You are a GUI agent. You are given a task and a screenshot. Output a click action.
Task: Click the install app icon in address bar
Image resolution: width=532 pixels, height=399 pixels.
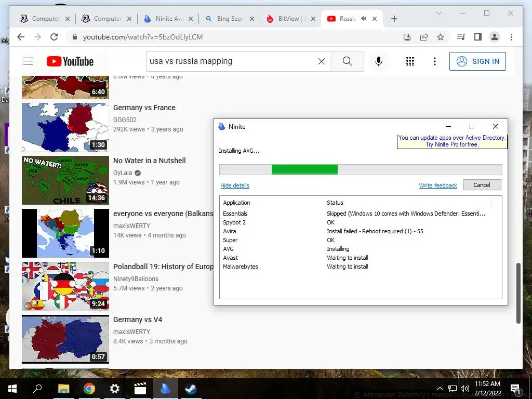tap(407, 37)
